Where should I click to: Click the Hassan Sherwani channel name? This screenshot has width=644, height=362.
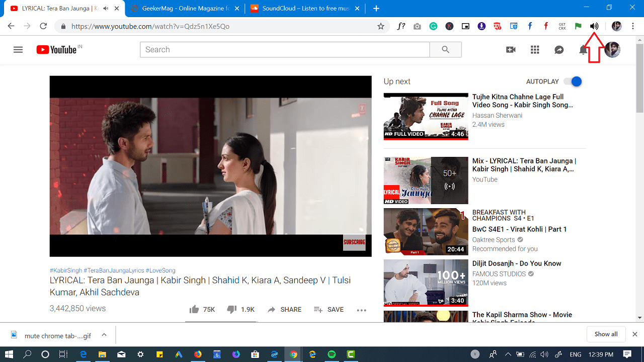tap(497, 116)
